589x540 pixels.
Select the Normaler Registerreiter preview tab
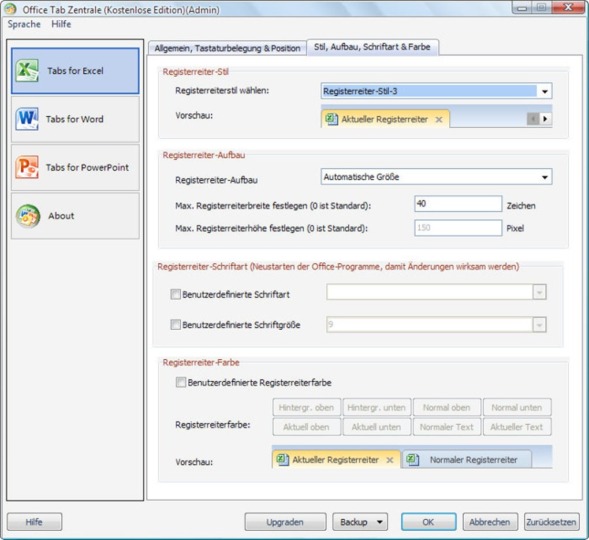(x=467, y=460)
